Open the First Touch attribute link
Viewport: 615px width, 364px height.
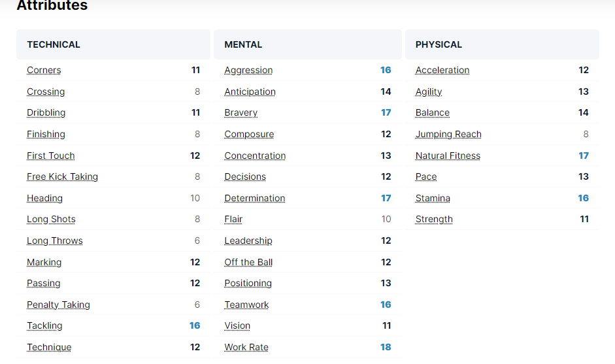(50, 156)
